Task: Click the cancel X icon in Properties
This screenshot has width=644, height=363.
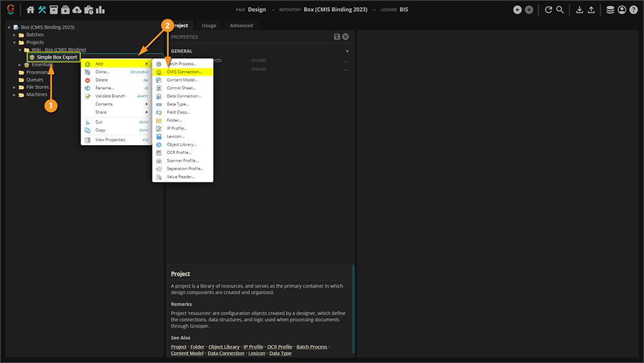Action: click(x=345, y=37)
